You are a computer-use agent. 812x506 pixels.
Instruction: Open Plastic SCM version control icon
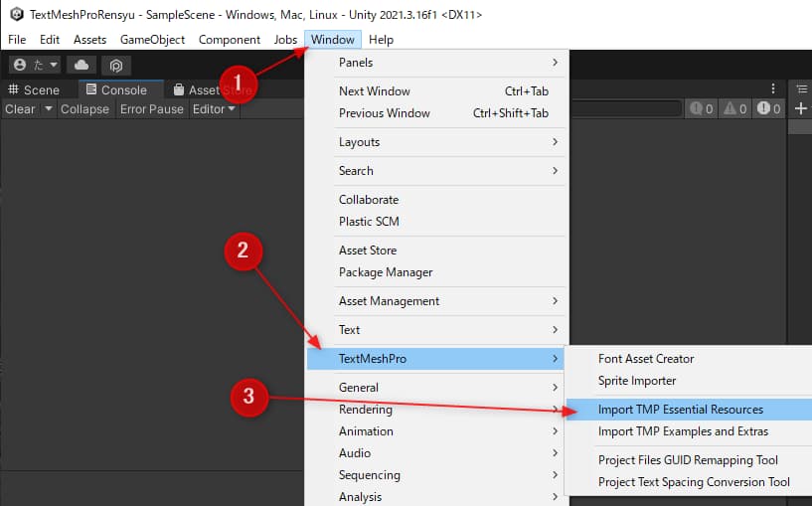[116, 65]
